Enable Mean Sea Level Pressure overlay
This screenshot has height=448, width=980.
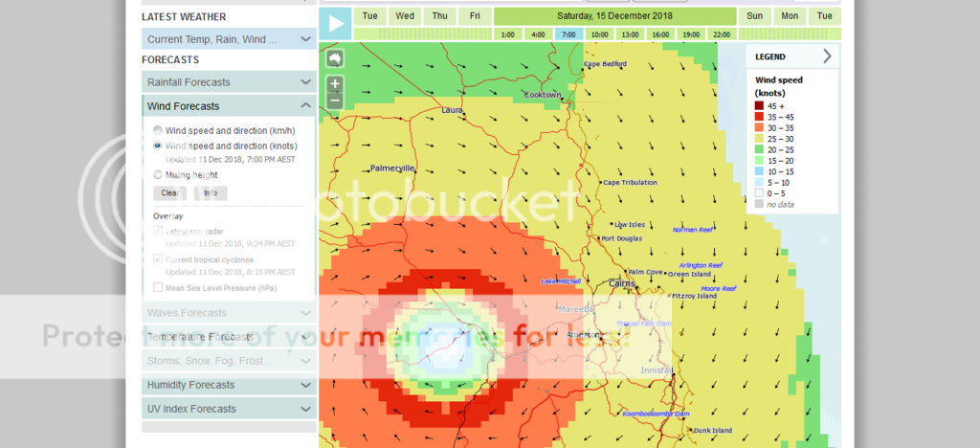point(158,288)
